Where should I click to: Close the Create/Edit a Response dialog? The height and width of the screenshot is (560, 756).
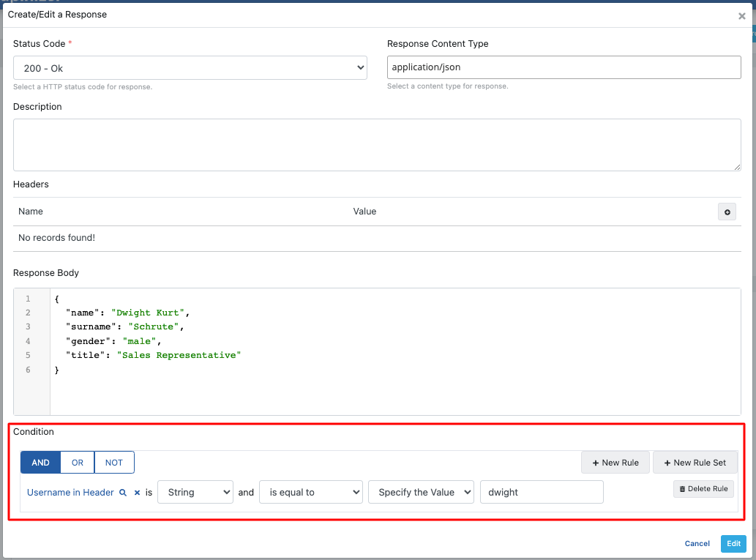click(741, 15)
